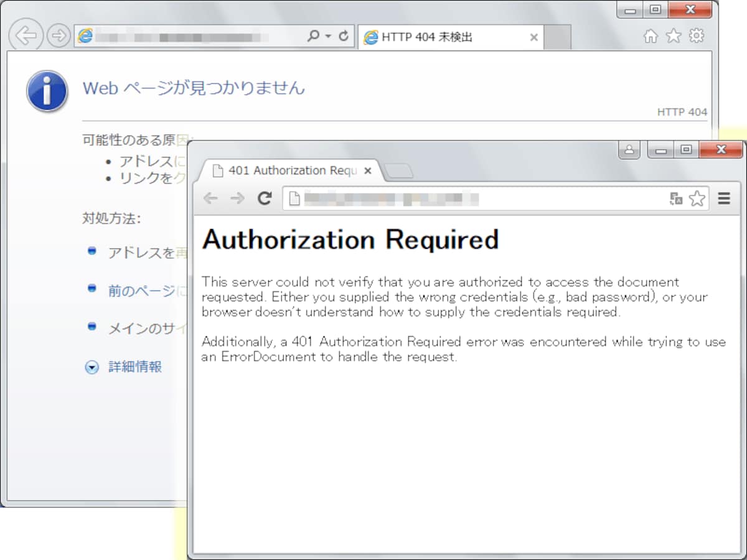Click the Web ページが見つかりません heading
This screenshot has height=560, width=747.
pos(194,88)
